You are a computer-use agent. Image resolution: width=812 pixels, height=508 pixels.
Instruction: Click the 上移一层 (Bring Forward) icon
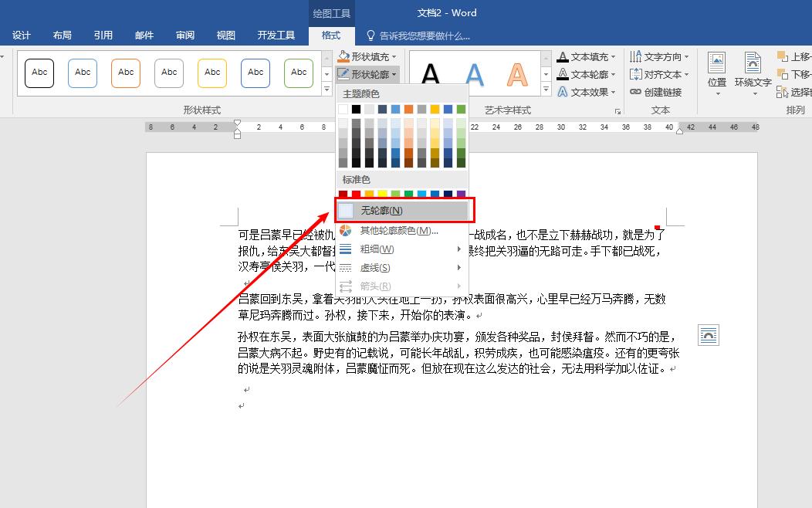[x=795, y=55]
